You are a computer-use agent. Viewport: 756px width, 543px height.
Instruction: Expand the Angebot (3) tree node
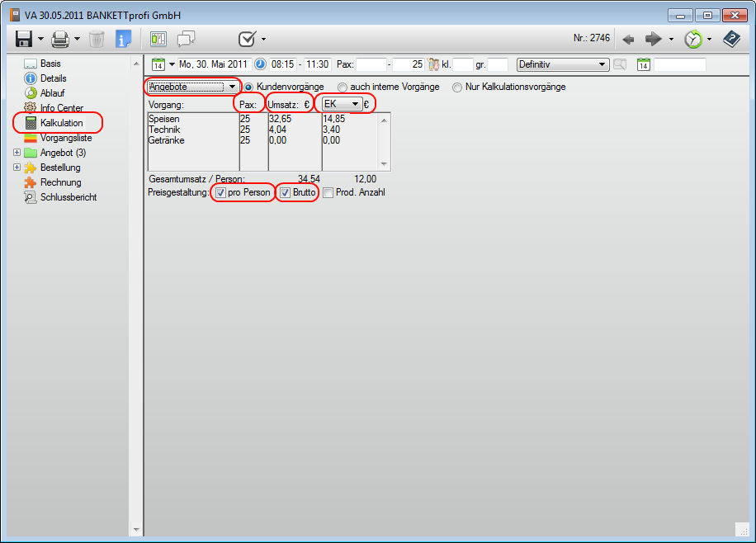point(17,153)
